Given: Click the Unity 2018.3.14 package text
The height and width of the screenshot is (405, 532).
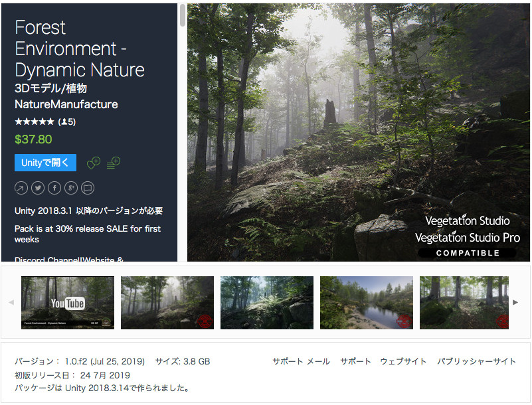Looking at the screenshot, I should click(x=102, y=388).
